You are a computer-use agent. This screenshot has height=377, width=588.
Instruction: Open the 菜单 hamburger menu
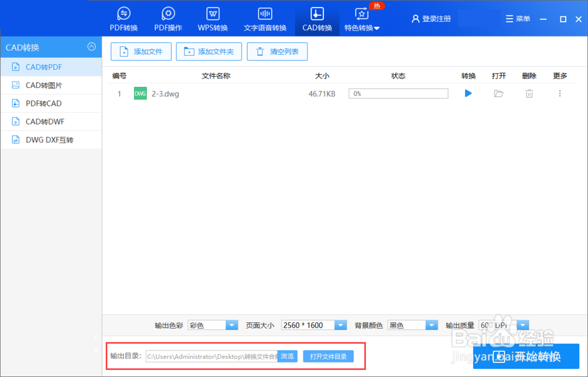[518, 19]
